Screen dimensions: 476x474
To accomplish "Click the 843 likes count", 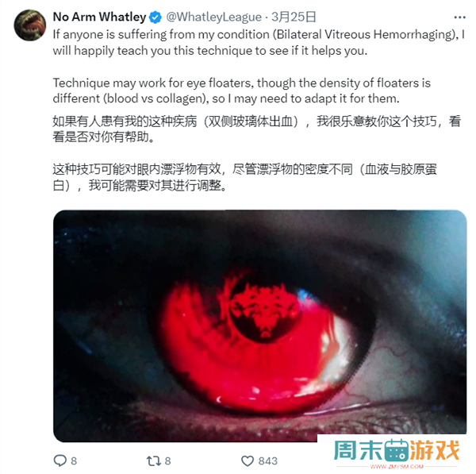I will [268, 461].
